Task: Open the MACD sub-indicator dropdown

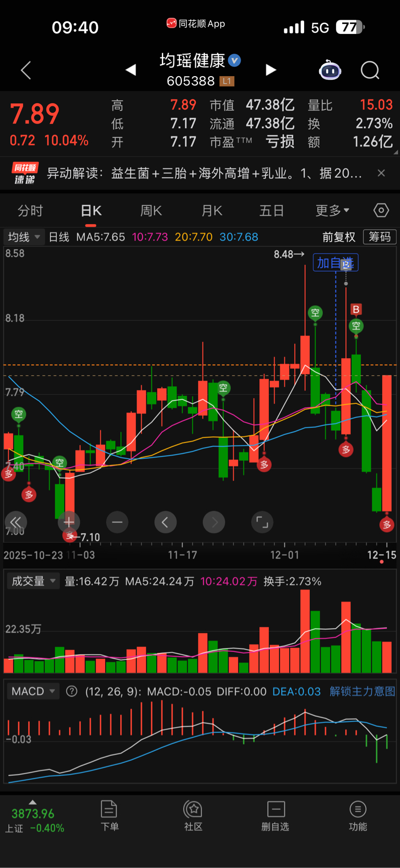Action: tap(33, 691)
